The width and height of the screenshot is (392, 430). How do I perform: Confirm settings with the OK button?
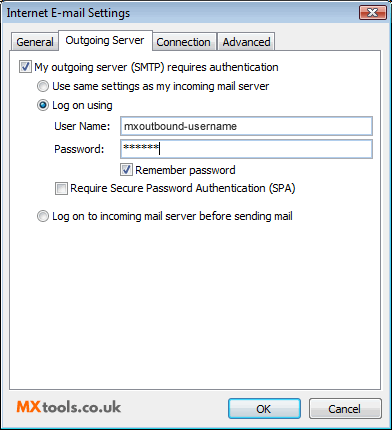tap(264, 409)
